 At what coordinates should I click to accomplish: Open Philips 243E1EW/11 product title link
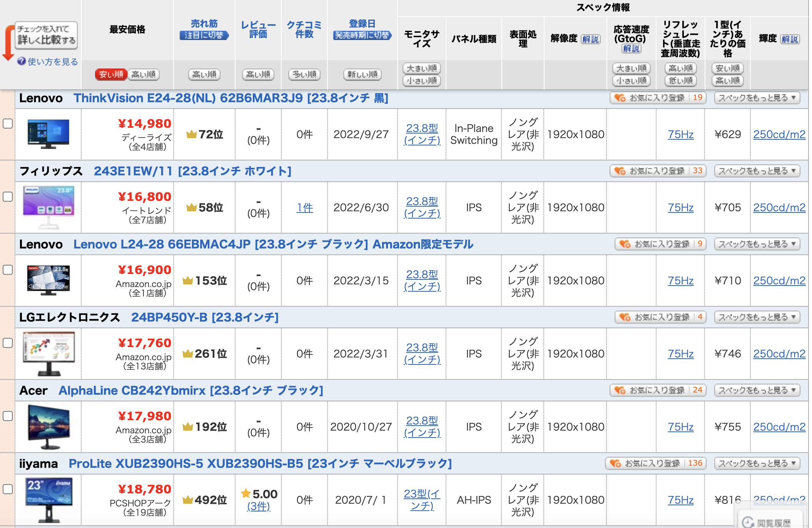[x=192, y=171]
